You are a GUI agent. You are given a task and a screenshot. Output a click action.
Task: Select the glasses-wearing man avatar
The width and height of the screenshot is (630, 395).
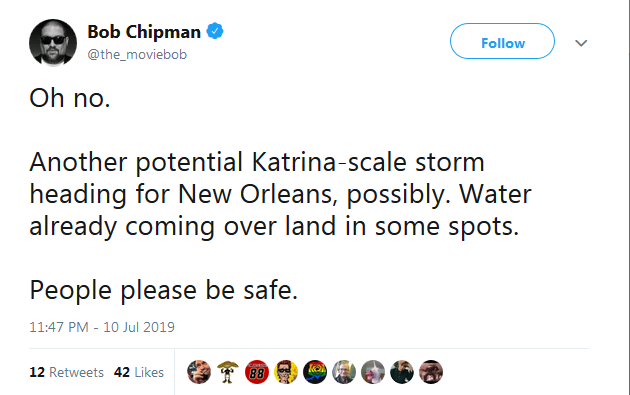click(344, 372)
